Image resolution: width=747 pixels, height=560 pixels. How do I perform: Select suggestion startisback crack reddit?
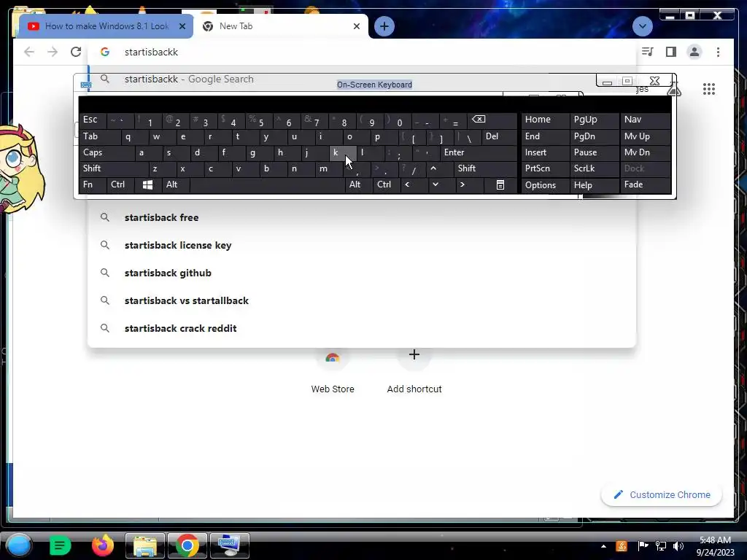pyautogui.click(x=362, y=328)
